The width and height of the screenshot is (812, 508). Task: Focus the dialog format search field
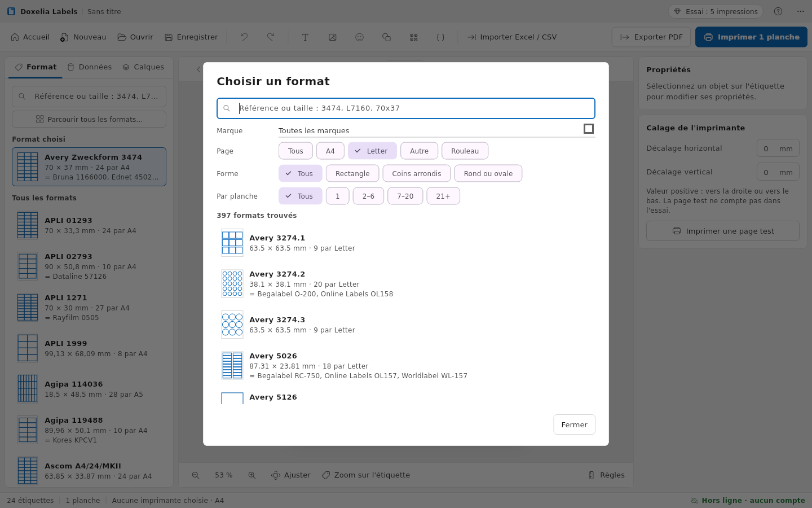tap(406, 108)
